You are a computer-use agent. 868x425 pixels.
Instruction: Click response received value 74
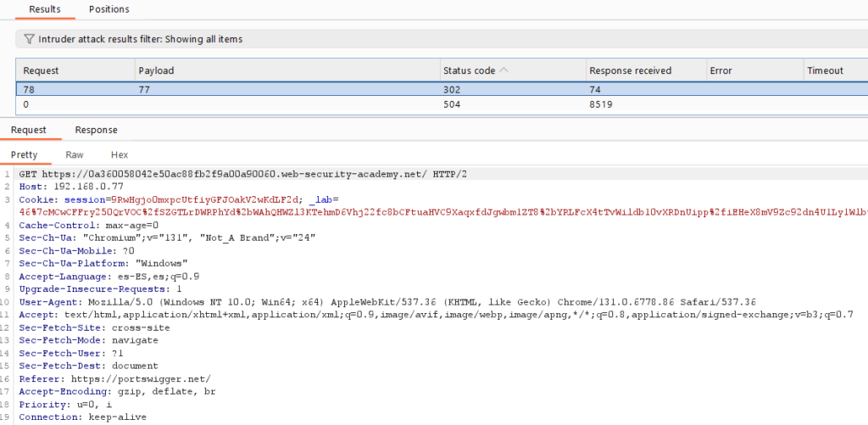coord(595,89)
